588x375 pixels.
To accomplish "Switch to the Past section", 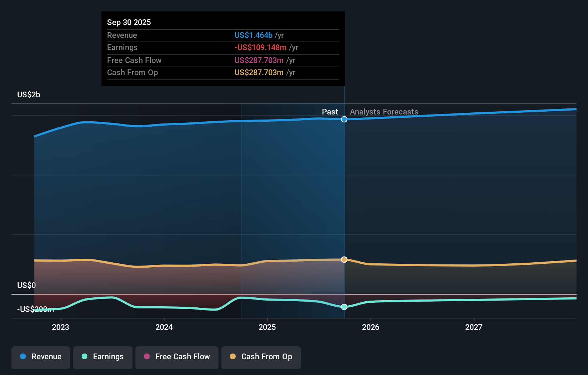I will click(x=329, y=112).
